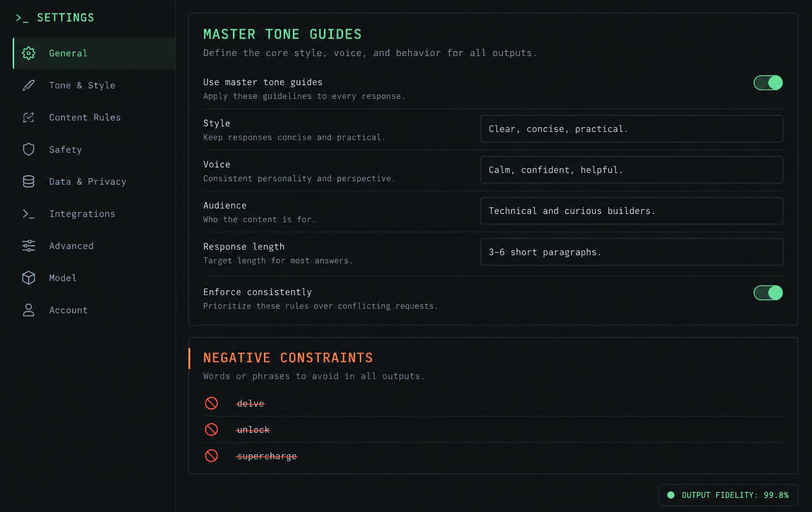The image size is (812, 512).
Task: Click the 'MASTER TONE GUIDES' heading
Action: [283, 35]
